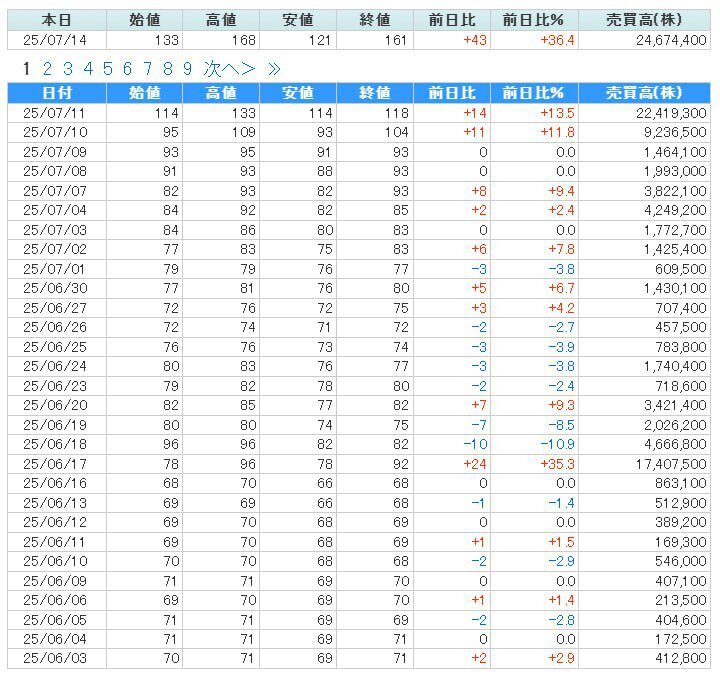This screenshot has height=675, width=720.
Task: Click the blue 高値 column header
Action: point(221,93)
